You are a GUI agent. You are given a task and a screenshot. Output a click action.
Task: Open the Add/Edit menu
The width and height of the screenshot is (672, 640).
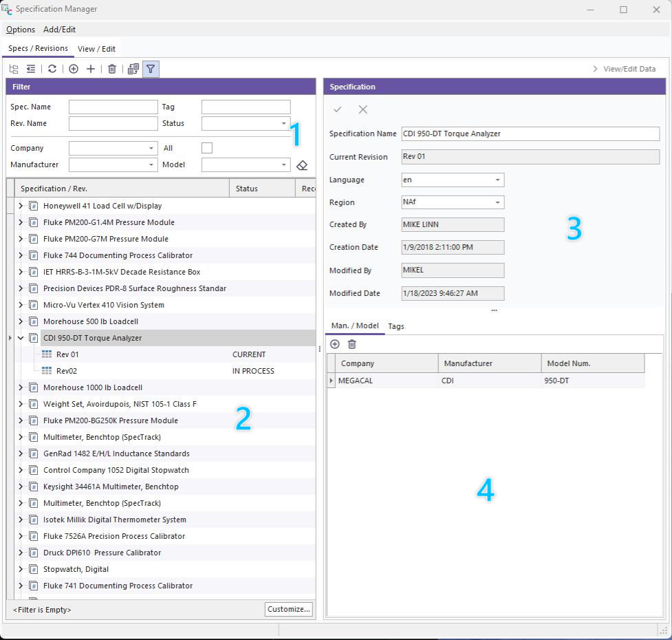point(59,30)
